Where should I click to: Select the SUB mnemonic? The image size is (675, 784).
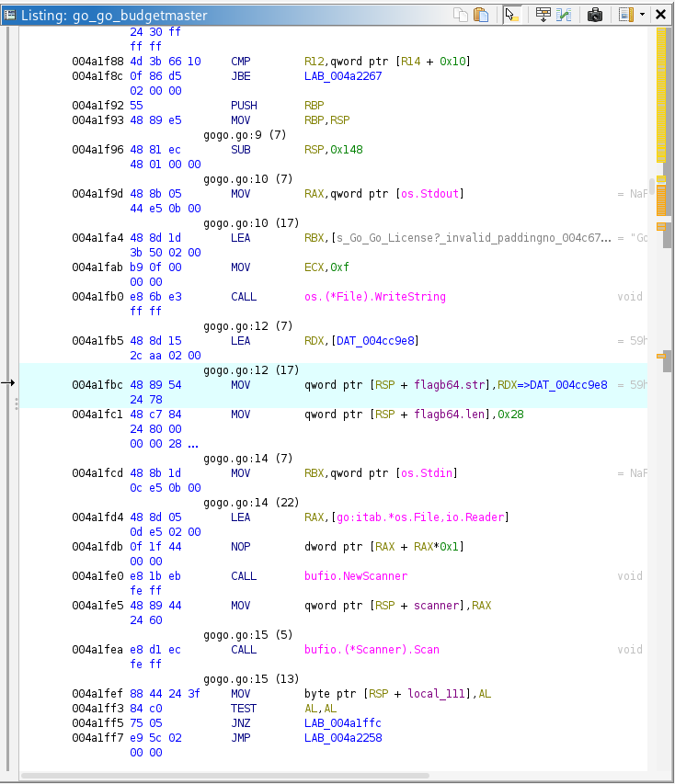pyautogui.click(x=241, y=150)
